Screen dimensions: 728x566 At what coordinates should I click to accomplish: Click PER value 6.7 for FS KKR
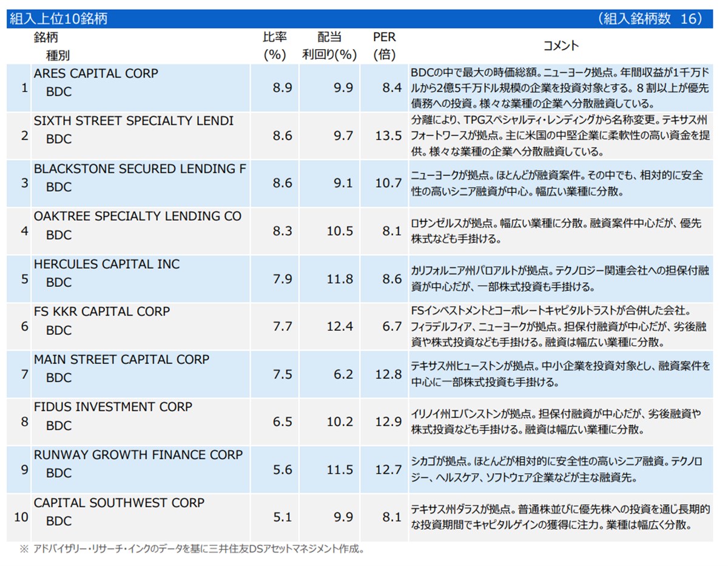coord(393,326)
